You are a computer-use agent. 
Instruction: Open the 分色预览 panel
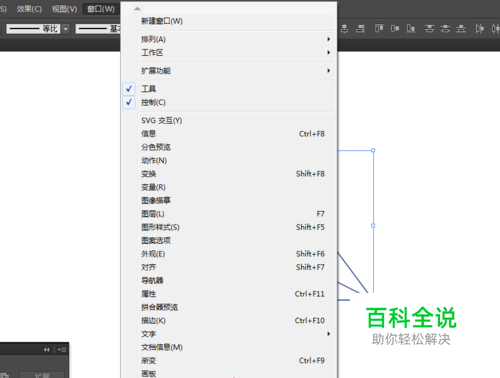click(x=230, y=147)
